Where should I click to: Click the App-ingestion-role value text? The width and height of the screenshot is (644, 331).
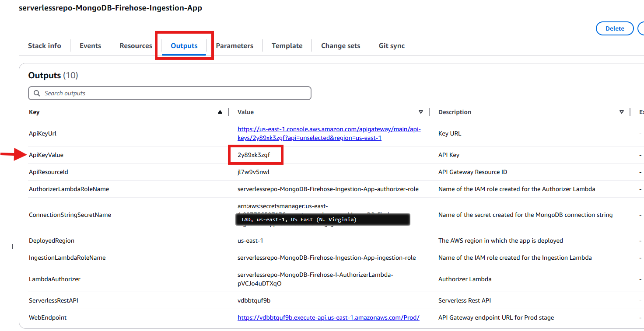(x=327, y=258)
